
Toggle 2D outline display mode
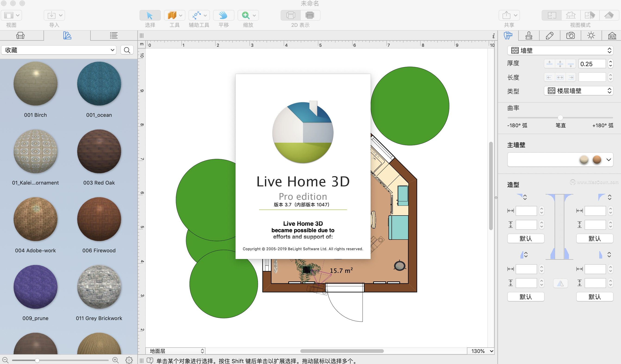[x=291, y=15]
